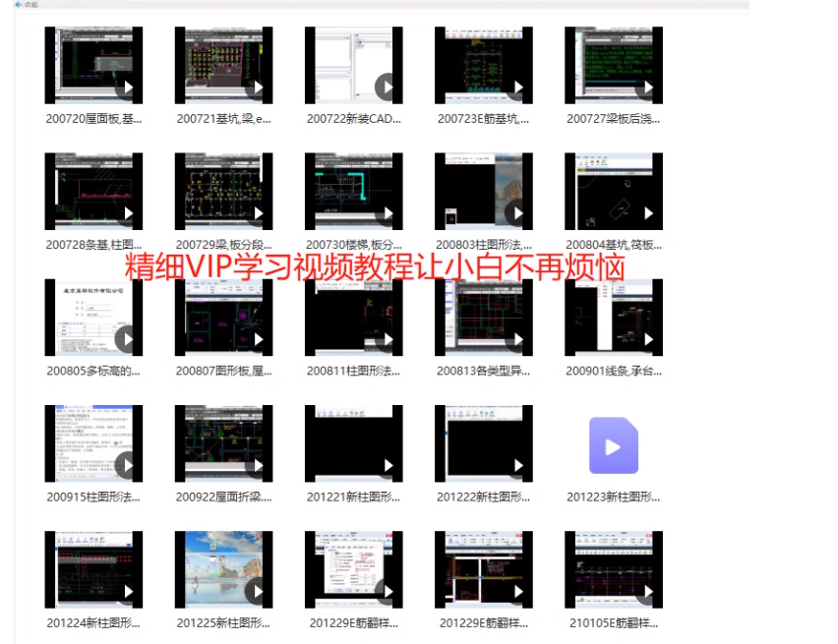Image resolution: width=838 pixels, height=644 pixels.
Task: Select the 200804基坑,筏板 video file
Action: coord(613,191)
